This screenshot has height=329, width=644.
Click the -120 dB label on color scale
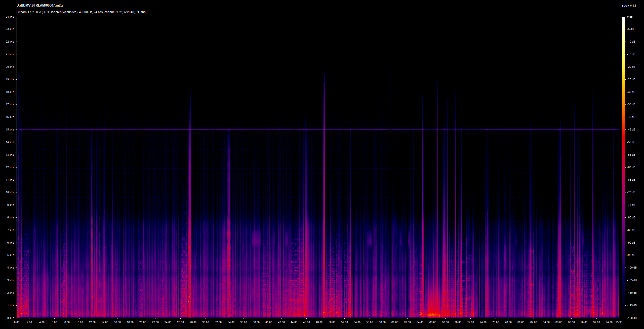tap(632, 318)
